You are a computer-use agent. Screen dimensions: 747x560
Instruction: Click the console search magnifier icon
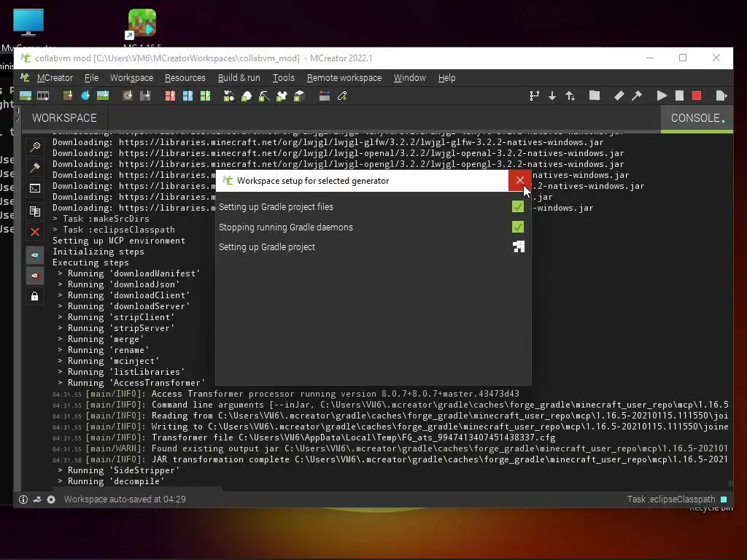35,147
